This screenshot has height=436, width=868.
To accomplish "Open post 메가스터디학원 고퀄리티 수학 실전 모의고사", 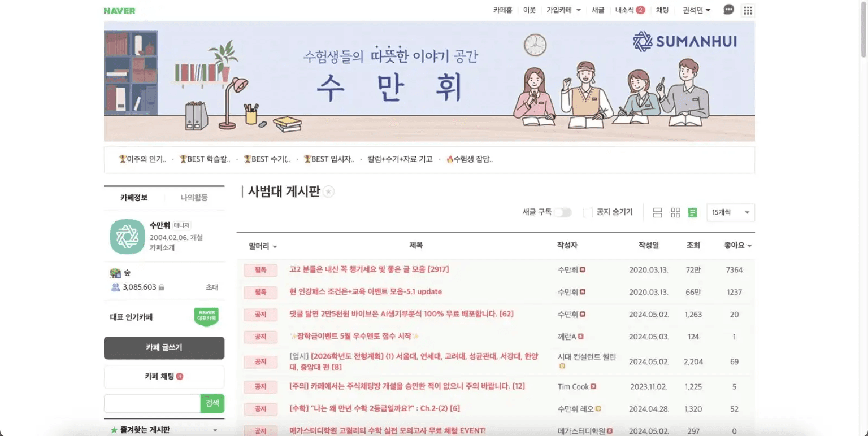I will pyautogui.click(x=388, y=430).
